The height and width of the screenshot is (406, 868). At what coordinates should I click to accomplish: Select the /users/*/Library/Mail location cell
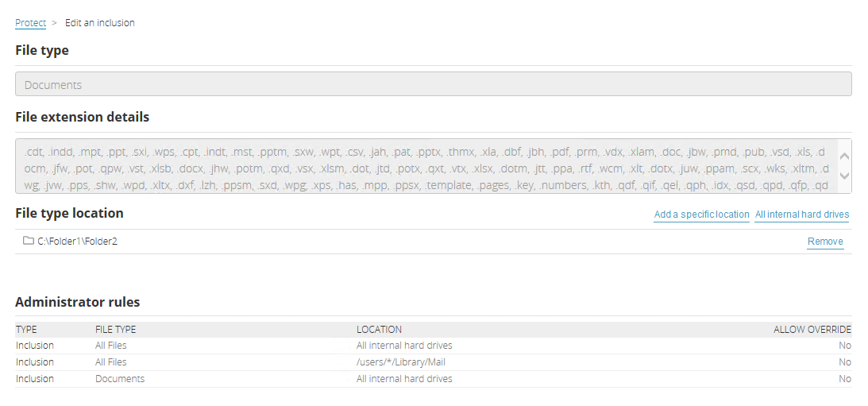click(401, 362)
